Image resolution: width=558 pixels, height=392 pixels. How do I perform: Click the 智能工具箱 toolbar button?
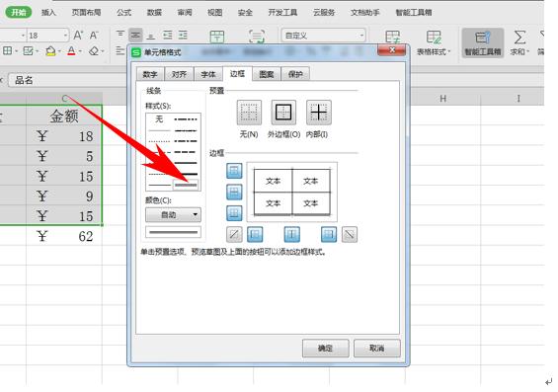[x=483, y=42]
